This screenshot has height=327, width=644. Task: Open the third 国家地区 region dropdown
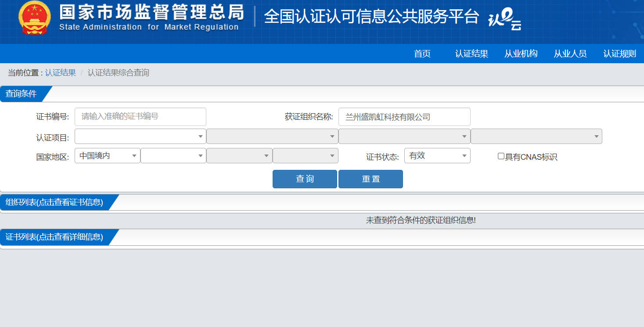(239, 155)
